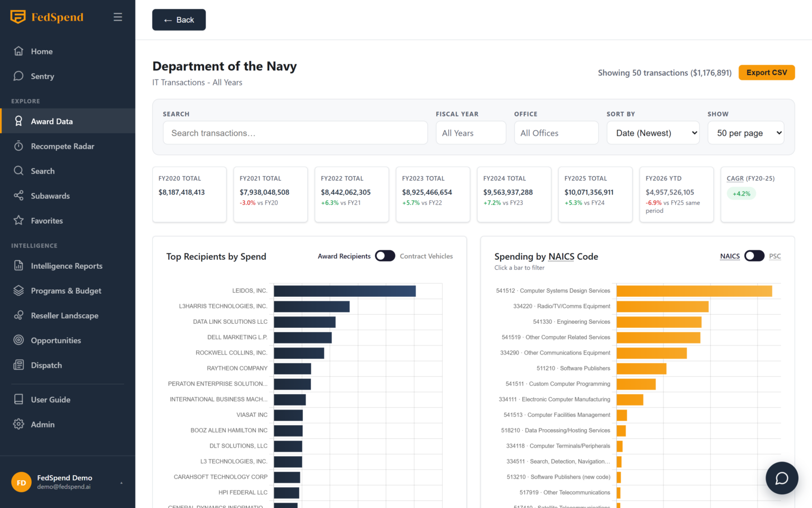Click the Back button

coord(179,20)
